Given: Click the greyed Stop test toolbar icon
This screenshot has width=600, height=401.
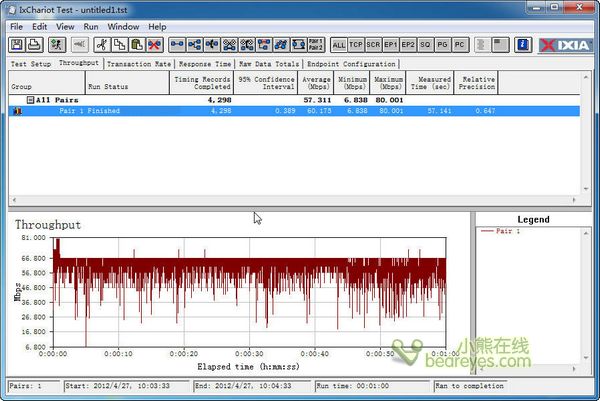Looking at the screenshot, I should point(80,45).
